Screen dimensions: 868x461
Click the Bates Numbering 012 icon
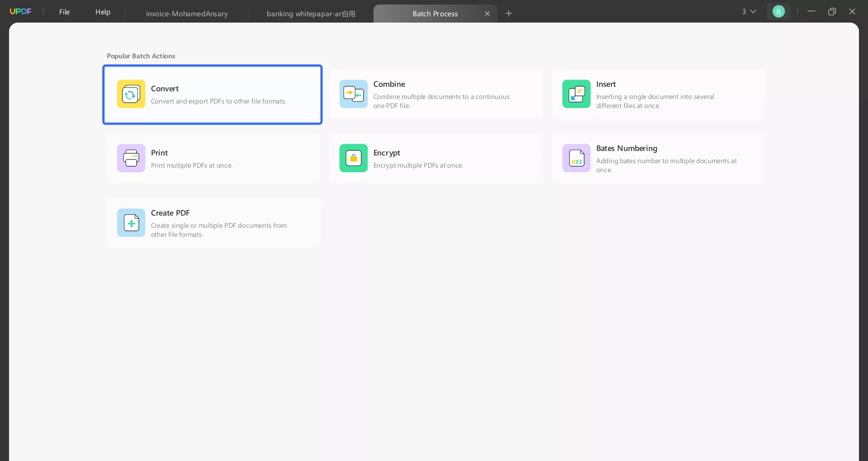[x=576, y=158]
